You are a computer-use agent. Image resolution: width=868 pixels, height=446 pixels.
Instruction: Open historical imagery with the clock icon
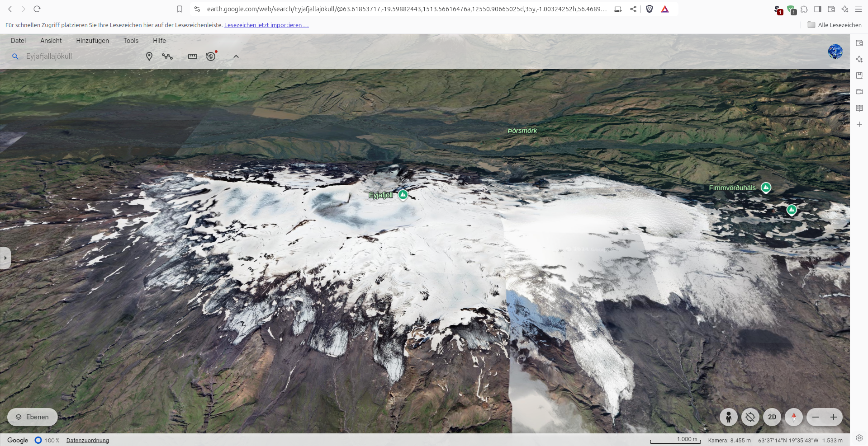(211, 56)
